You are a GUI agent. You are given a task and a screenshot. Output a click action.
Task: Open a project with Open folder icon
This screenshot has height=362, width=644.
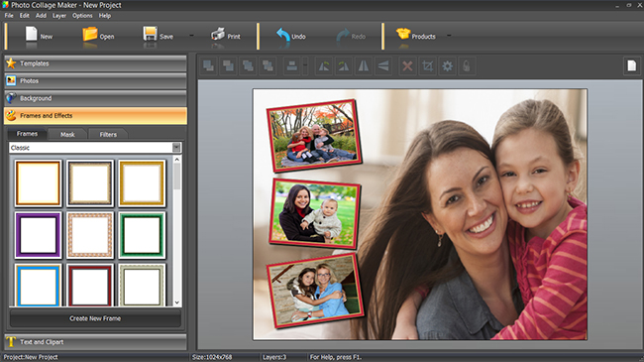click(x=90, y=35)
